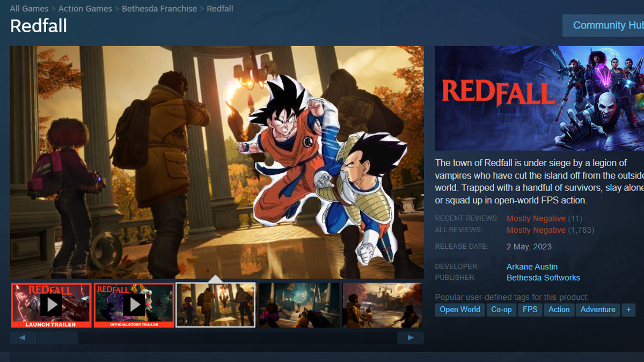This screenshot has height=362, width=644.
Task: Click the Co-op tag
Action: tap(501, 309)
